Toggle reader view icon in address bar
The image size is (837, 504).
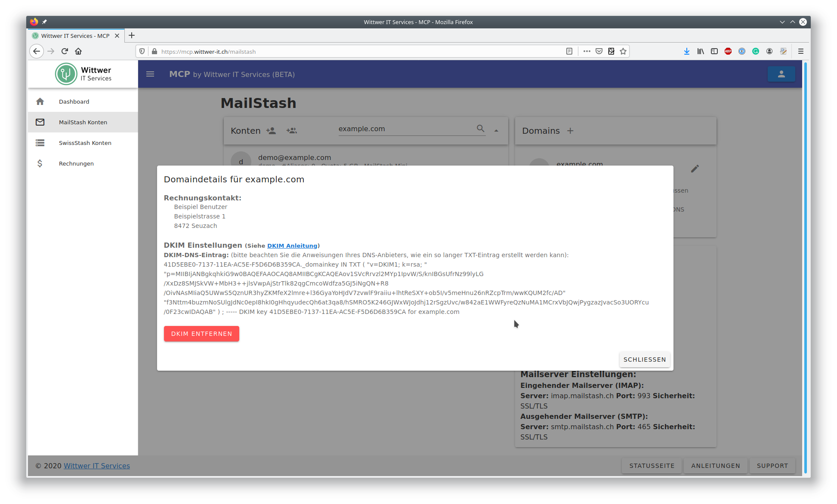point(569,51)
